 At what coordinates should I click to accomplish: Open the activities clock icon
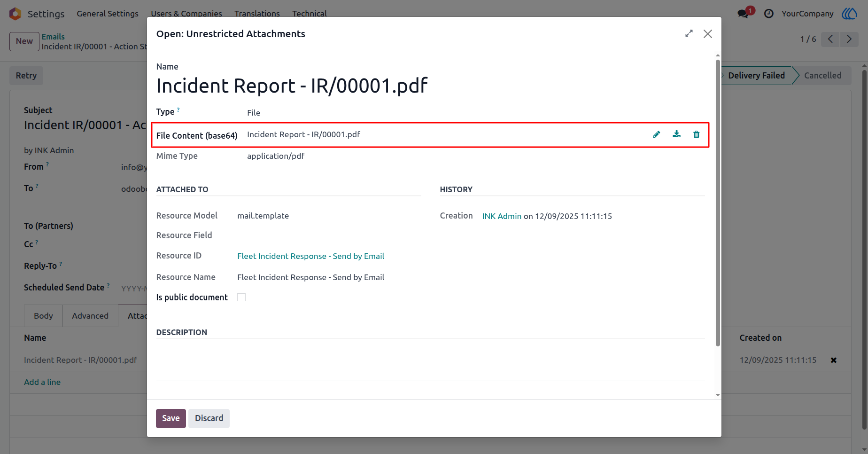coord(769,14)
